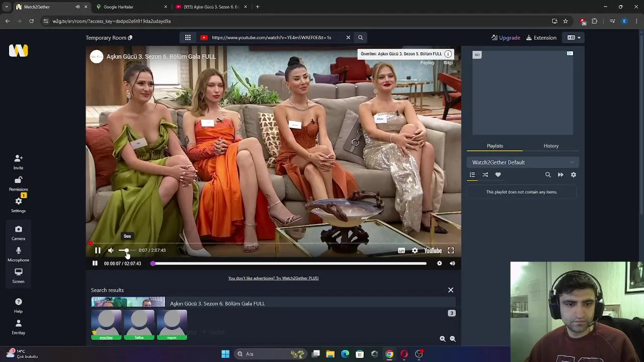The width and height of the screenshot is (644, 362).
Task: Turn on the Camera from sidebar
Action: [18, 233]
